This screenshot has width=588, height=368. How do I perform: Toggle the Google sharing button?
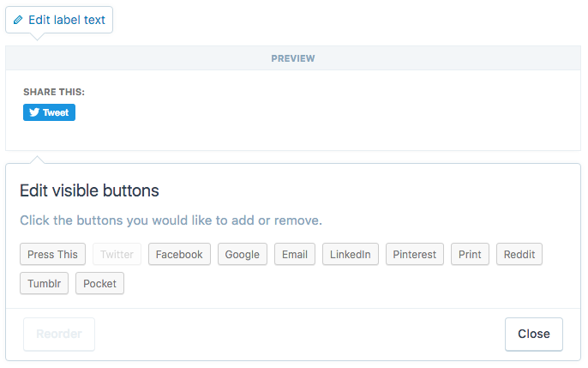click(x=243, y=254)
